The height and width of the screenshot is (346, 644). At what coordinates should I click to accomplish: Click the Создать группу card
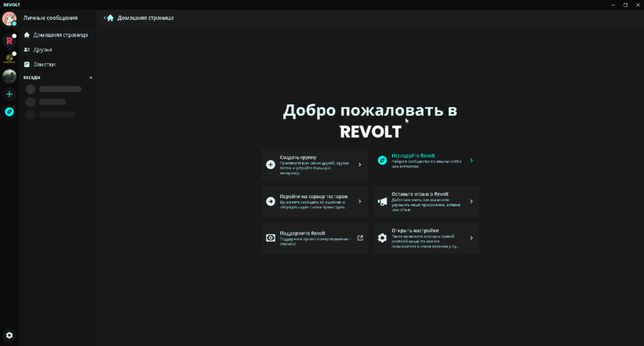click(x=314, y=165)
